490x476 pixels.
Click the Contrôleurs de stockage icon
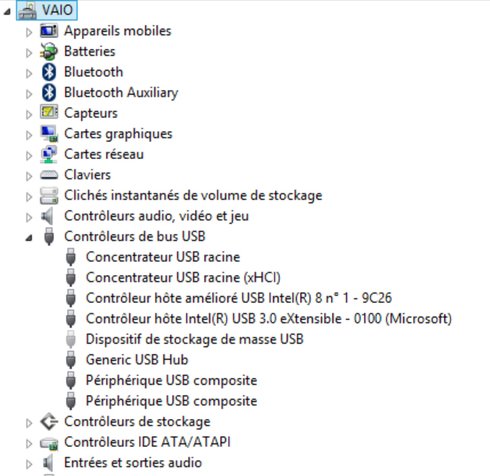tap(49, 422)
